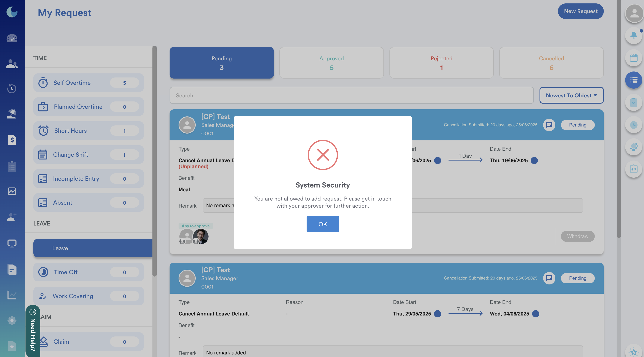Open the dashboard gauge icon in sidebar
This screenshot has width=644, height=357.
[x=12, y=38]
